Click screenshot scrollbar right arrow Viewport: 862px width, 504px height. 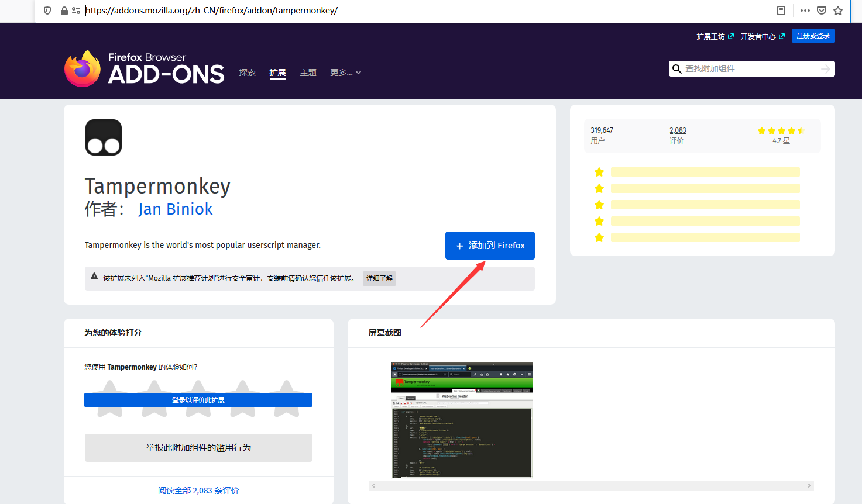click(809, 486)
